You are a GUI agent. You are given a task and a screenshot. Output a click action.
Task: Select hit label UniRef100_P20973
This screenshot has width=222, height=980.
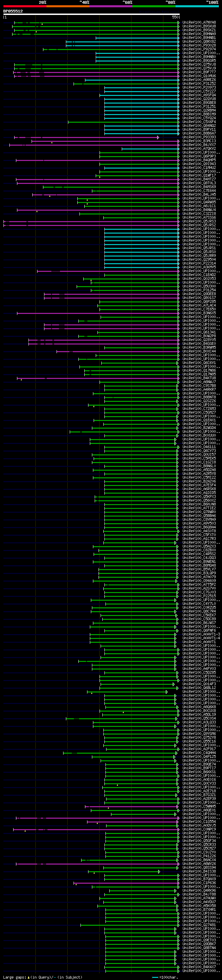tap(199, 88)
